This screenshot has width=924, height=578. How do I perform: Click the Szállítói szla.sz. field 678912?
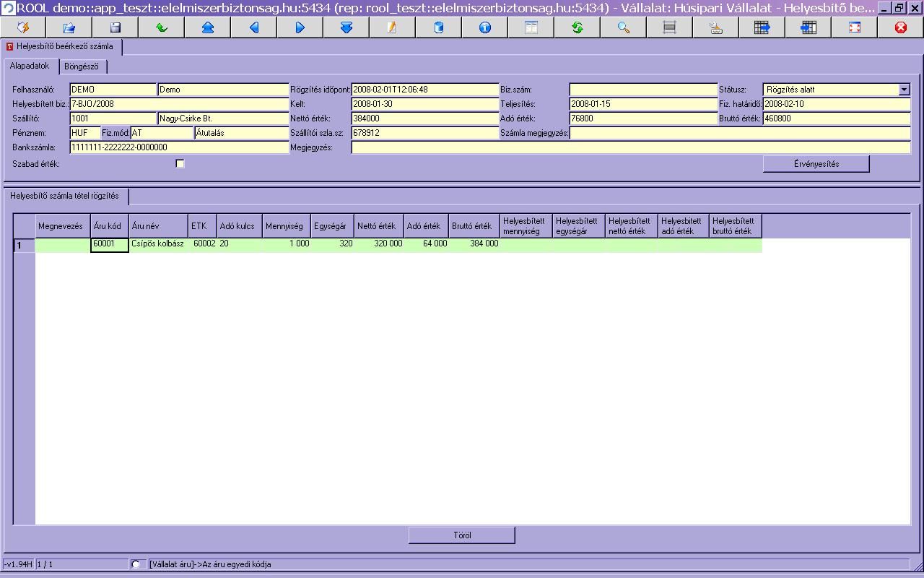[x=425, y=133]
